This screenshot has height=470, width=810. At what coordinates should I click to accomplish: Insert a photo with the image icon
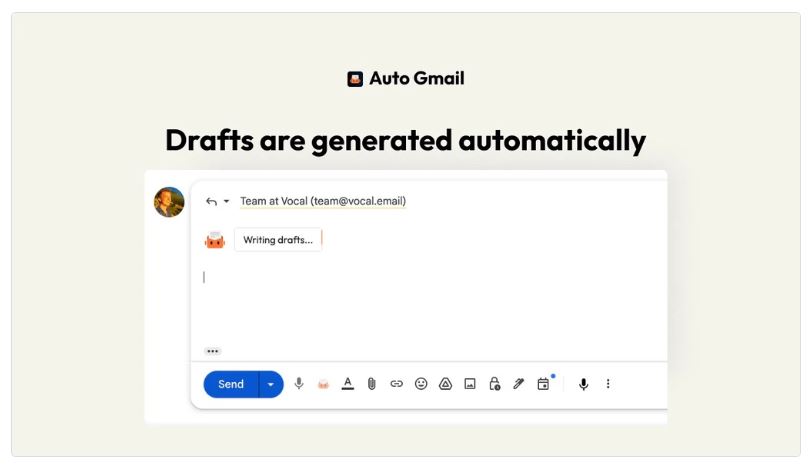470,384
